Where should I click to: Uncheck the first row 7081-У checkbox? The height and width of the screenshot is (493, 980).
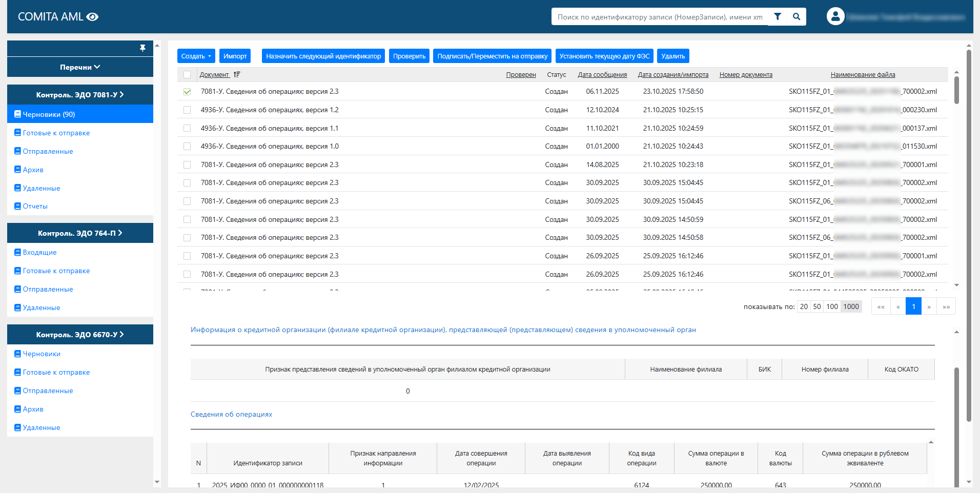(187, 92)
